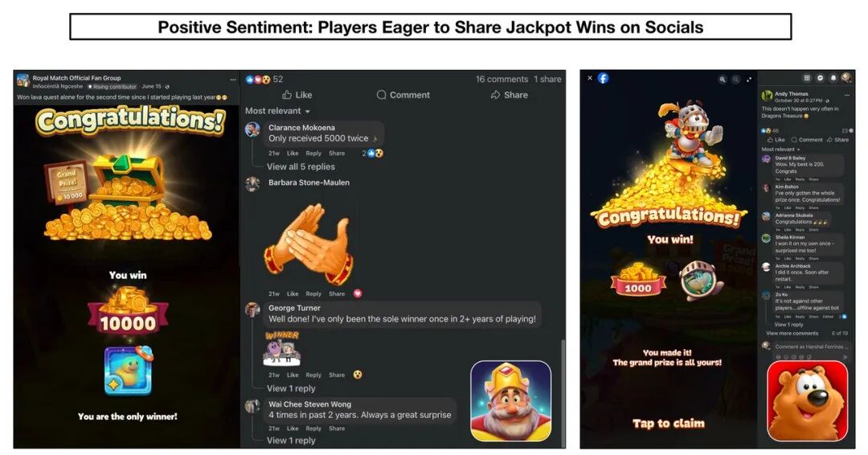Expand View 1 reply under George Turner

[x=291, y=388]
